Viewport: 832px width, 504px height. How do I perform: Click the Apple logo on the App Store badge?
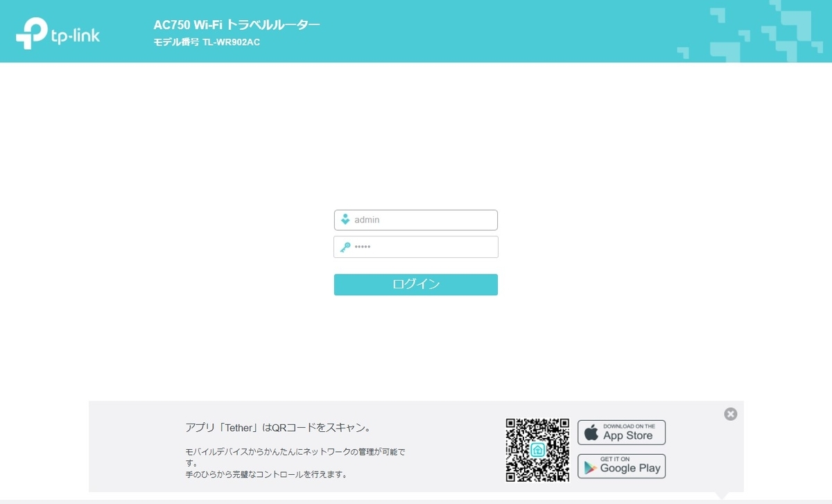pos(590,432)
